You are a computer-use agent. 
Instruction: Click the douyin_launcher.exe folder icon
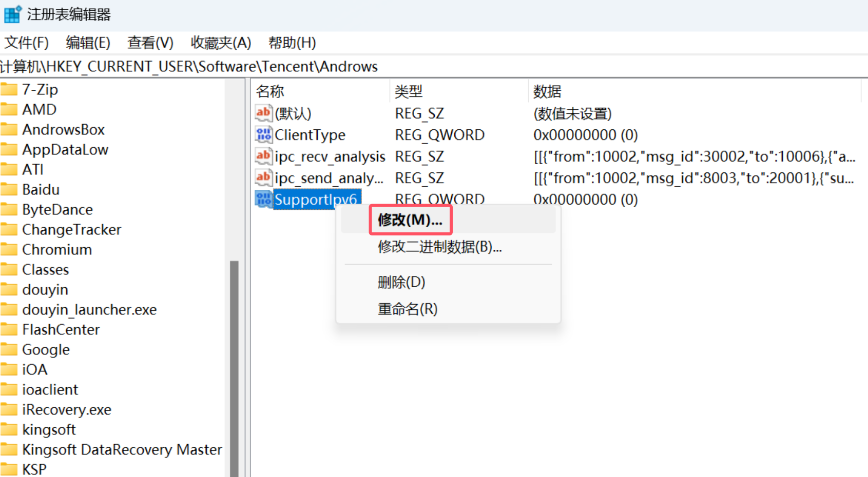click(9, 310)
